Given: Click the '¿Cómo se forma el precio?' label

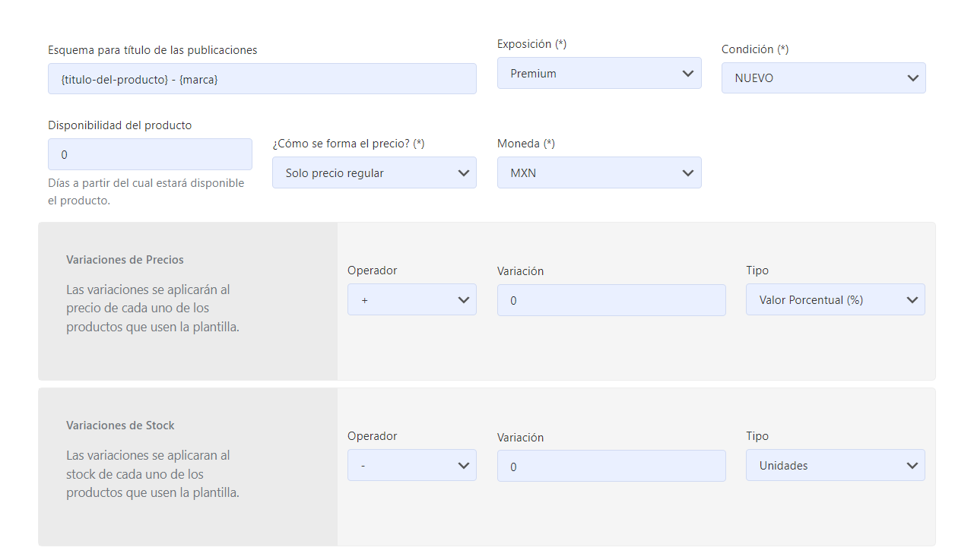Looking at the screenshot, I should 347,144.
